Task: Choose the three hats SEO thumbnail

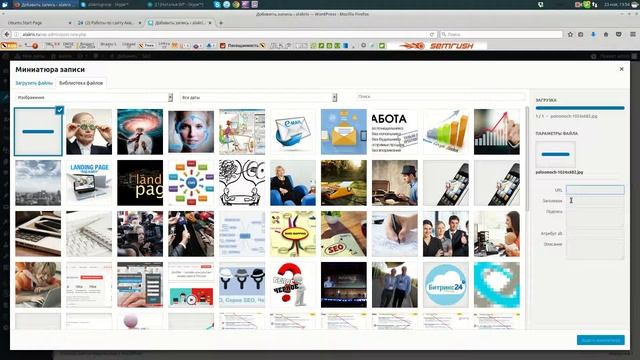Action: pos(242,285)
